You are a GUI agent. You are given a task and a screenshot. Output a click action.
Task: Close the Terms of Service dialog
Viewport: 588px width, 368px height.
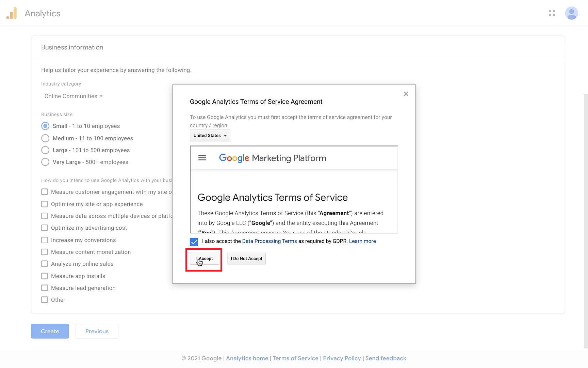coord(406,94)
